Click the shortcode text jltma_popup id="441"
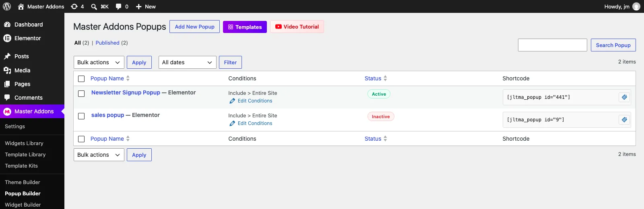This screenshot has width=644, height=209. pyautogui.click(x=539, y=97)
